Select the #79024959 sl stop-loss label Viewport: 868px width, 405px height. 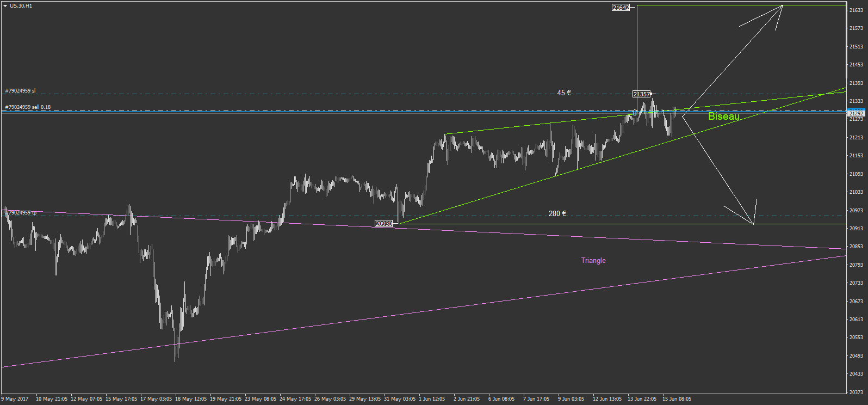point(20,91)
